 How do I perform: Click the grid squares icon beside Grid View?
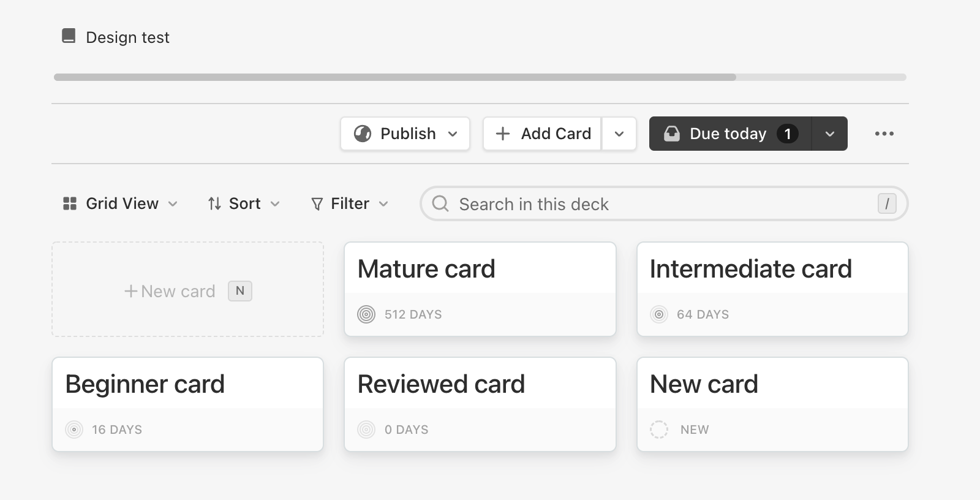(x=70, y=203)
